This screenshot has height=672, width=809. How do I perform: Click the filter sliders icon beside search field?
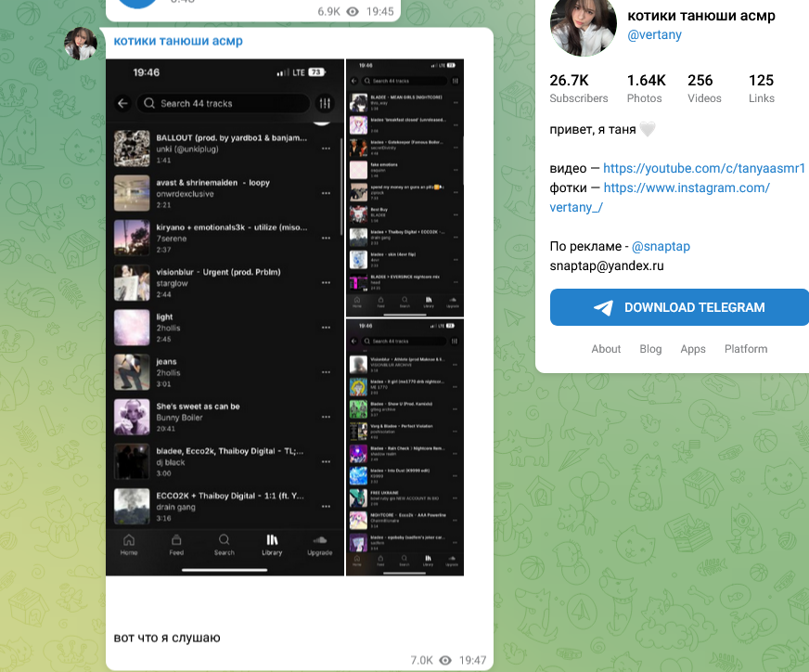click(325, 103)
